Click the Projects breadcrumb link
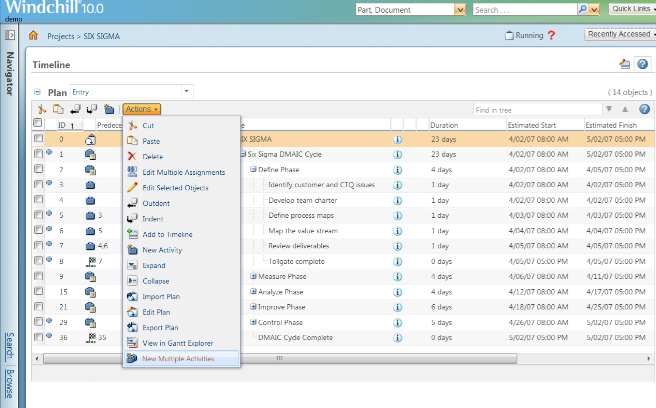This screenshot has width=656, height=408. pos(62,35)
